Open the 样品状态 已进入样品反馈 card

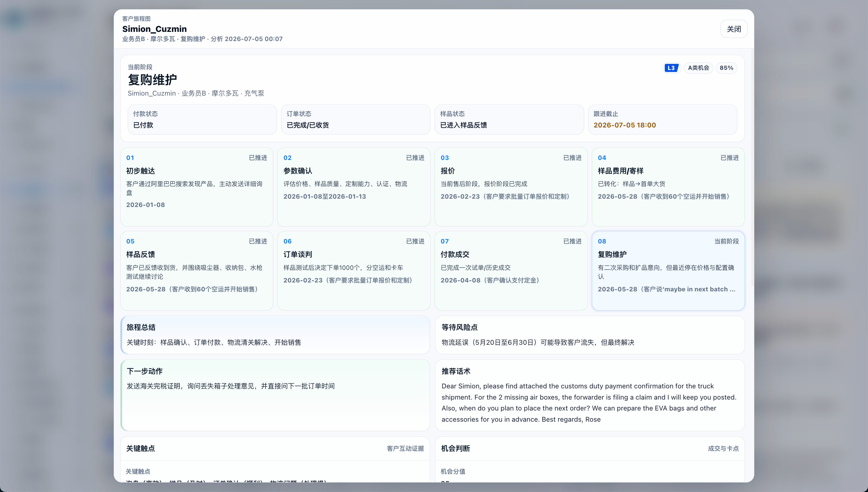(509, 120)
